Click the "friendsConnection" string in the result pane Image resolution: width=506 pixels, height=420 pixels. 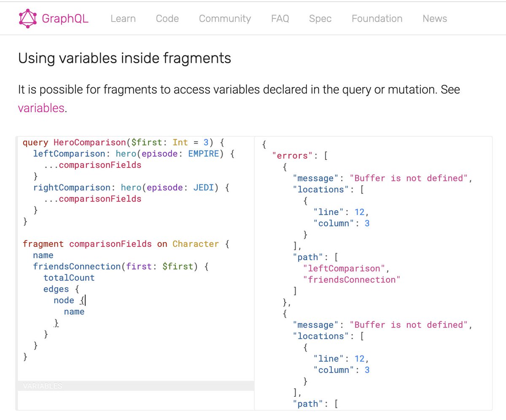click(x=352, y=279)
